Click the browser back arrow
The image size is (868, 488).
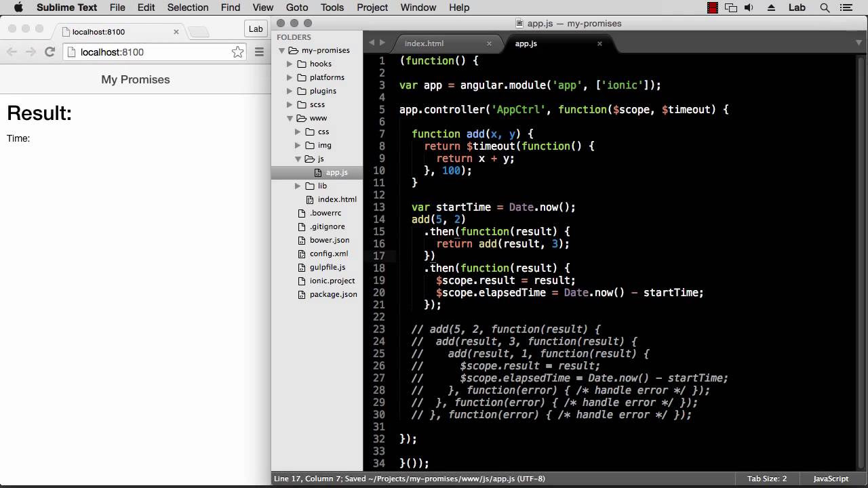[x=12, y=52]
